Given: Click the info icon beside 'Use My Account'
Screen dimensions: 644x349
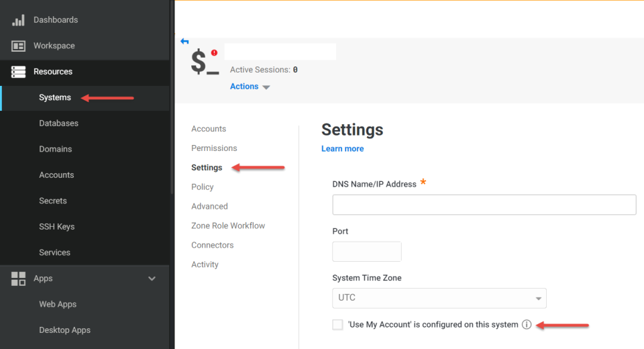Looking at the screenshot, I should [x=527, y=325].
